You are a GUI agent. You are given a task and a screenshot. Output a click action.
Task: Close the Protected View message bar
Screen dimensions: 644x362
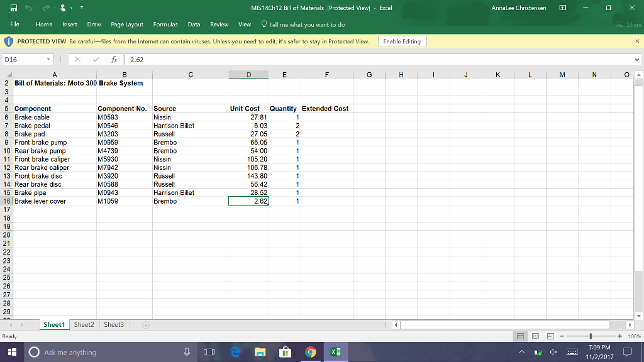(637, 41)
